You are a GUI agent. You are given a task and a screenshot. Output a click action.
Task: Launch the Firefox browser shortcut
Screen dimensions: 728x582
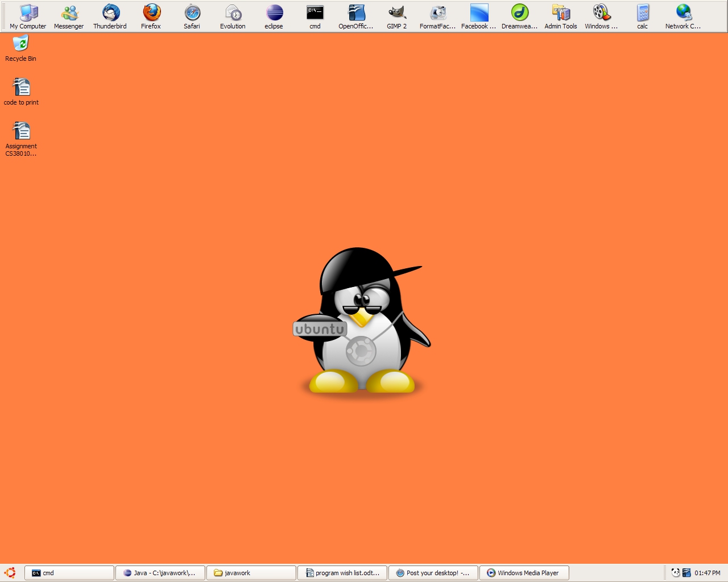pyautogui.click(x=151, y=16)
